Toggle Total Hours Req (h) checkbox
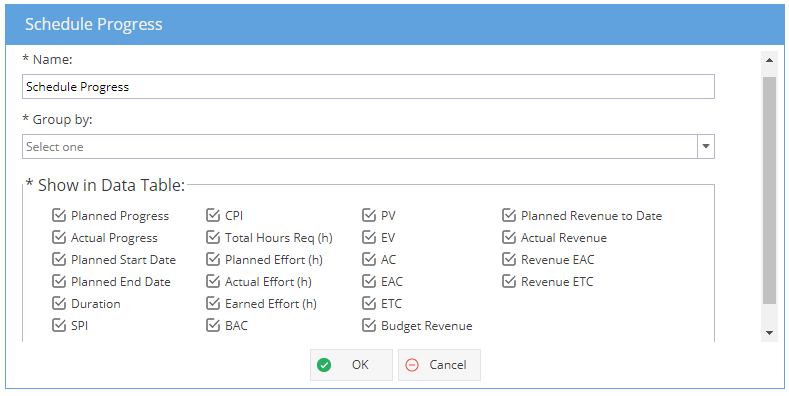 point(213,237)
